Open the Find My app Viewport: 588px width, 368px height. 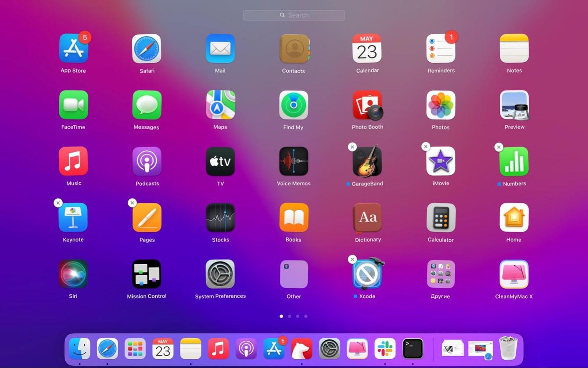[x=294, y=105]
